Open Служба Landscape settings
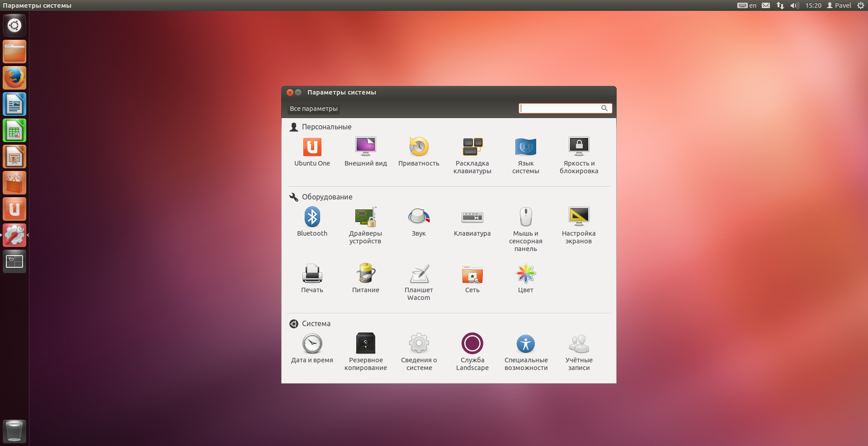Screen dimensions: 868x446 [x=472, y=352]
